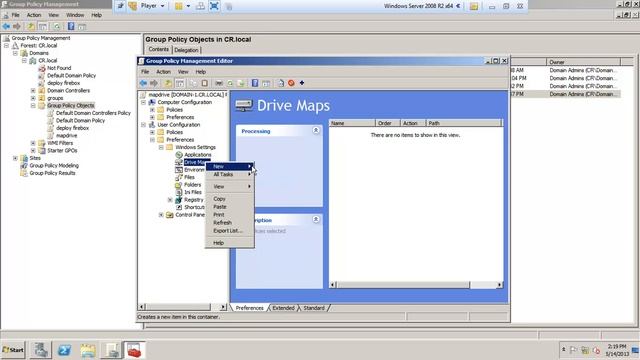The image size is (640, 360).
Task: Click the large Drive Maps header icon
Action: 244,106
